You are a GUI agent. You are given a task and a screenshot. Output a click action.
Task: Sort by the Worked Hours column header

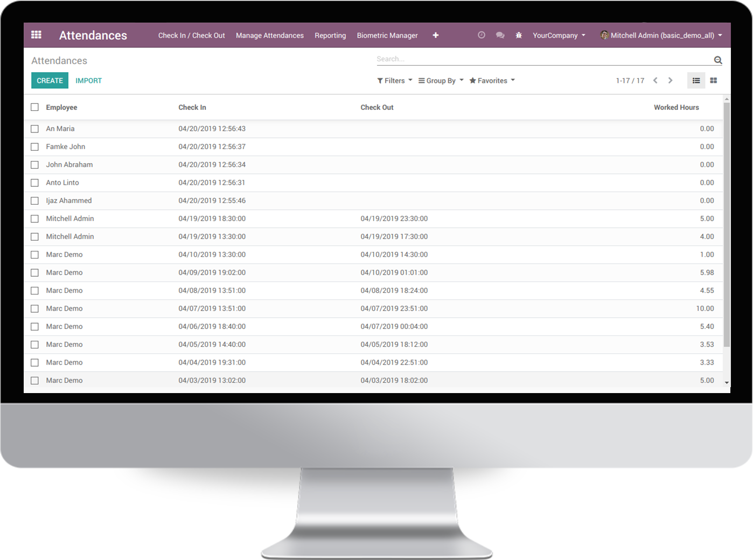pyautogui.click(x=677, y=108)
